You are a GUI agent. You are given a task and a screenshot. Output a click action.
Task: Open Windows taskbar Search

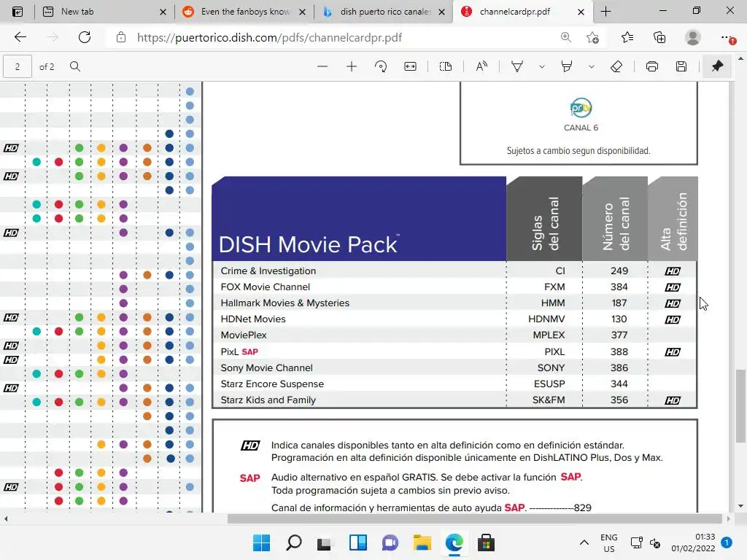(x=293, y=542)
